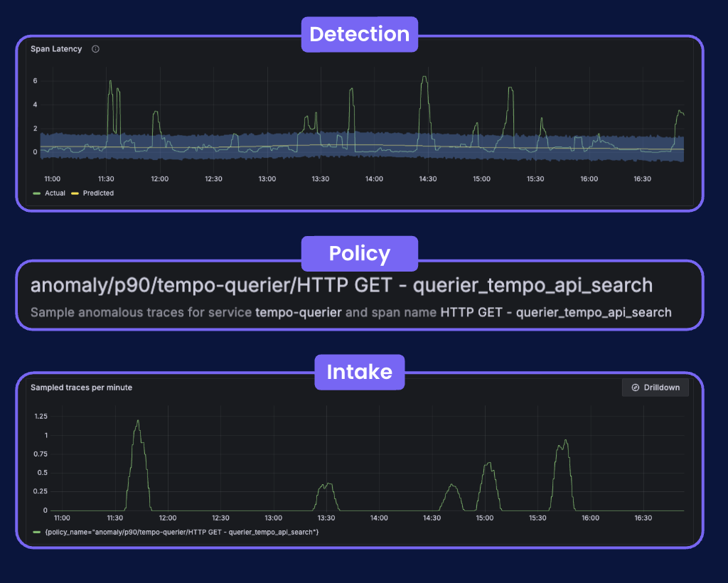The image size is (728, 583).
Task: Click the legend icon under the Intake chart
Action: coord(37,531)
